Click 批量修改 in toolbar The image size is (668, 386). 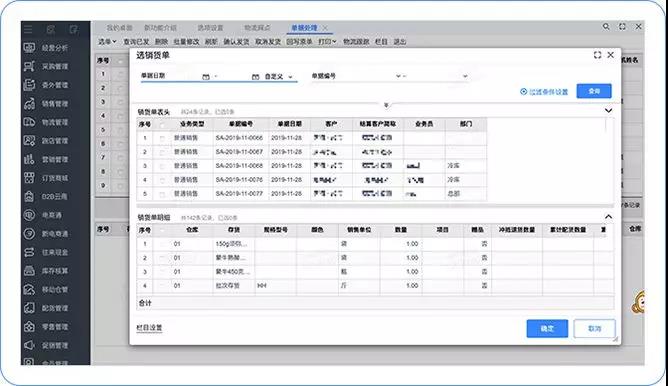pyautogui.click(x=186, y=42)
